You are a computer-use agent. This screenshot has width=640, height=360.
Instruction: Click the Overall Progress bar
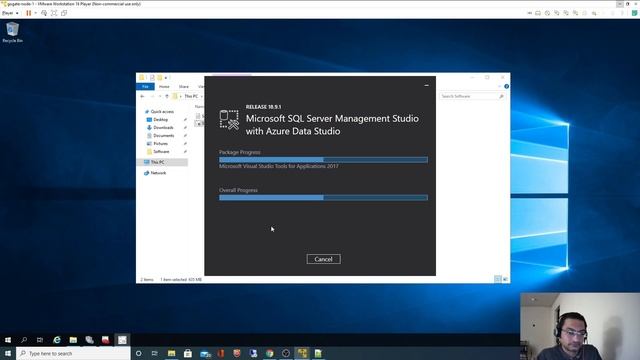click(x=323, y=198)
